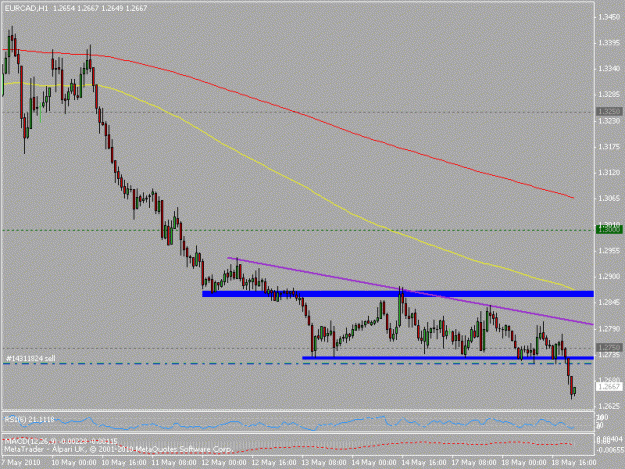
Task: Click the current price tag 1.2667
Action: click(x=609, y=387)
